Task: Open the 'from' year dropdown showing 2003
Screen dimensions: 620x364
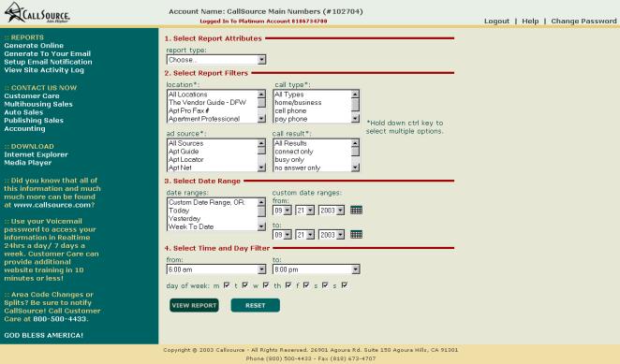Action: pyautogui.click(x=332, y=211)
